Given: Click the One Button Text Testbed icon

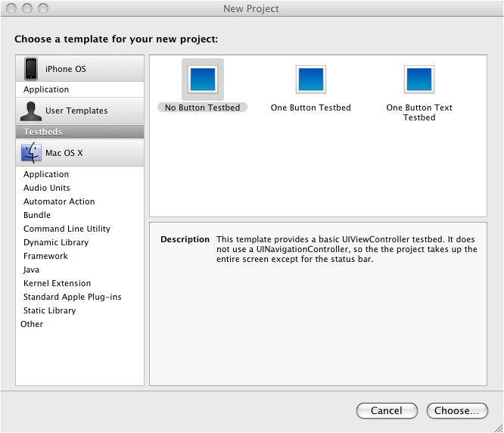Looking at the screenshot, I should click(x=418, y=79).
